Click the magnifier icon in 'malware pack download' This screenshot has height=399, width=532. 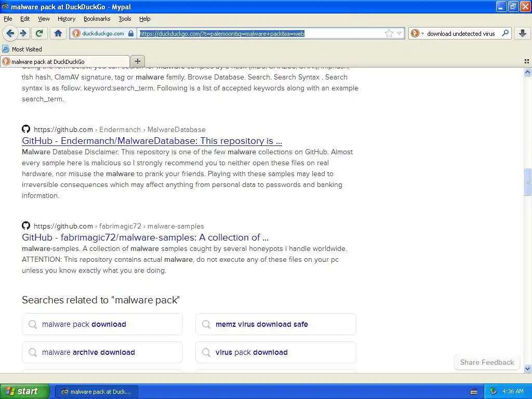pos(33,324)
